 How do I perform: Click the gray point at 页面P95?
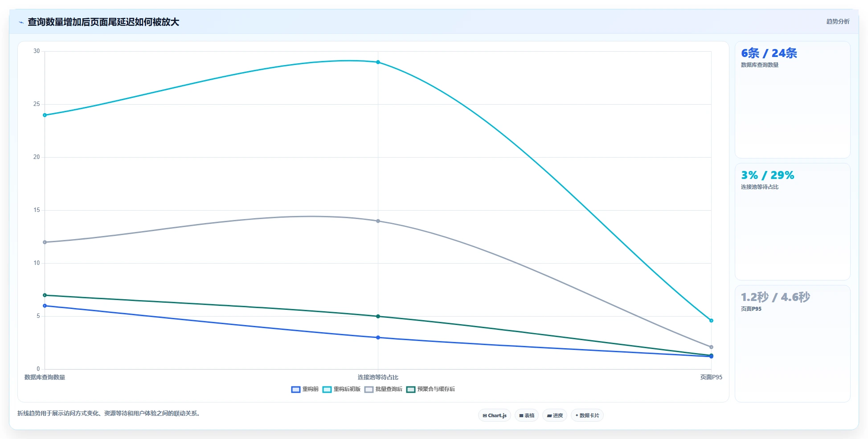(x=711, y=347)
